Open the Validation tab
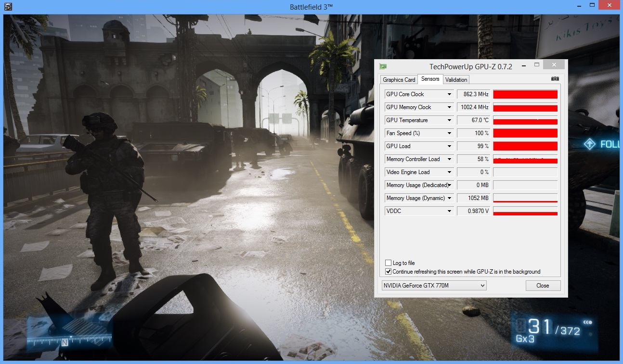 pyautogui.click(x=456, y=80)
